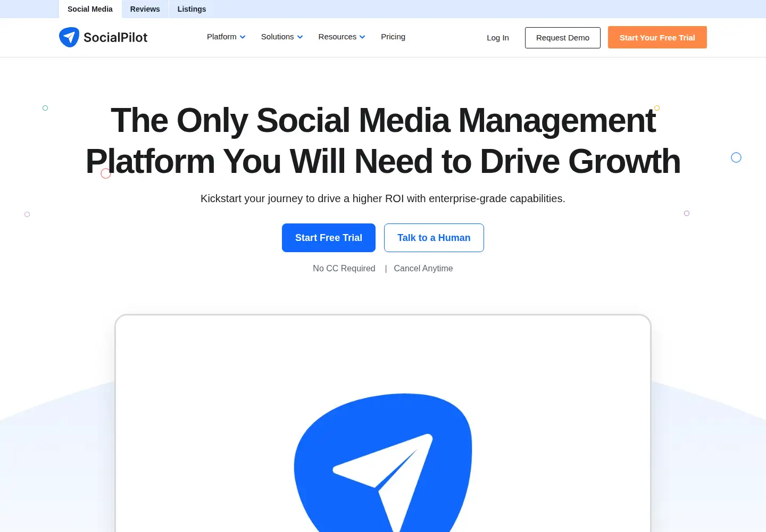766x532 pixels.
Task: Click the Kickstart your journey subheading text
Action: click(383, 198)
